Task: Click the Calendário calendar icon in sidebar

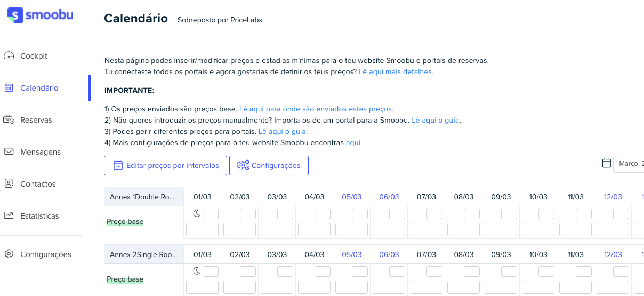Action: click(x=9, y=88)
